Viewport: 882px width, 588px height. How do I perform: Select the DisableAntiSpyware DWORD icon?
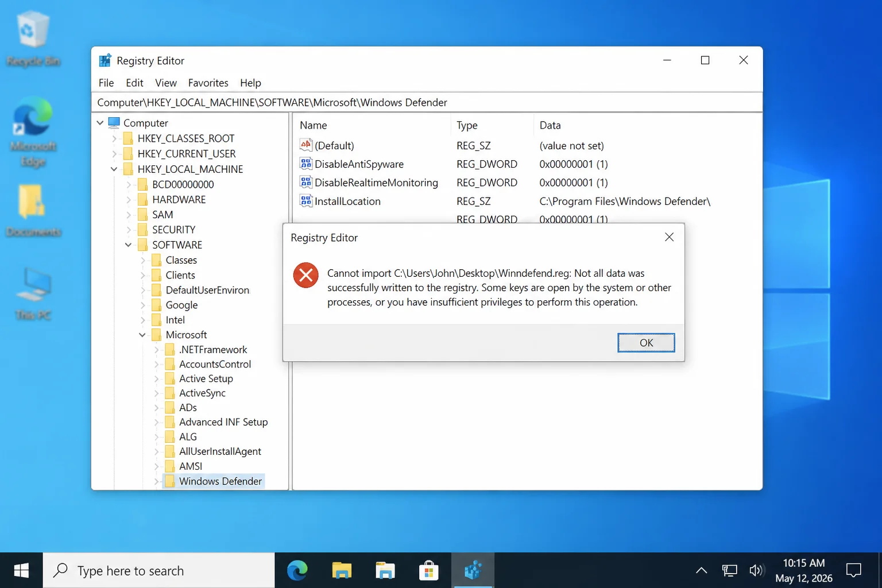point(306,164)
